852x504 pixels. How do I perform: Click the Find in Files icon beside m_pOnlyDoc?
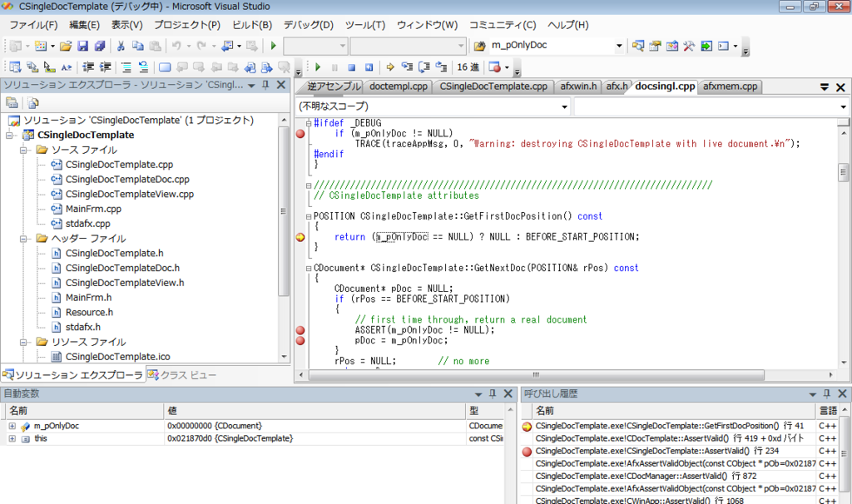(x=479, y=47)
